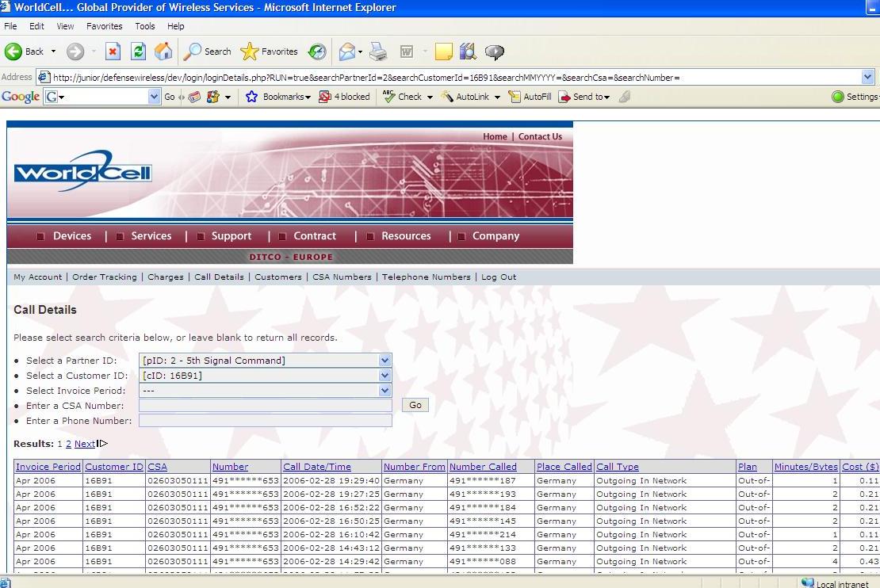Open the Select a Customer ID dropdown
880x588 pixels.
coord(385,376)
